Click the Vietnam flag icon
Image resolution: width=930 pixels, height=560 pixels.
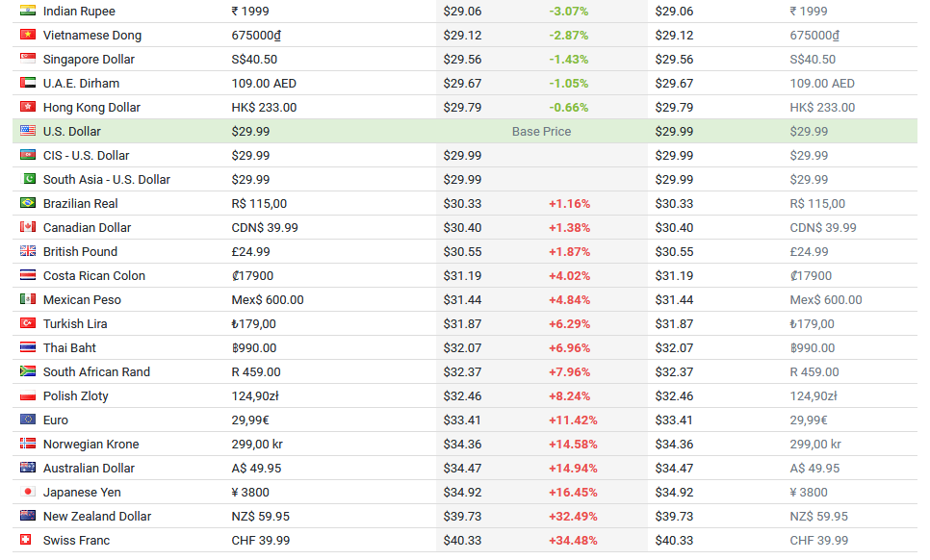pos(28,35)
